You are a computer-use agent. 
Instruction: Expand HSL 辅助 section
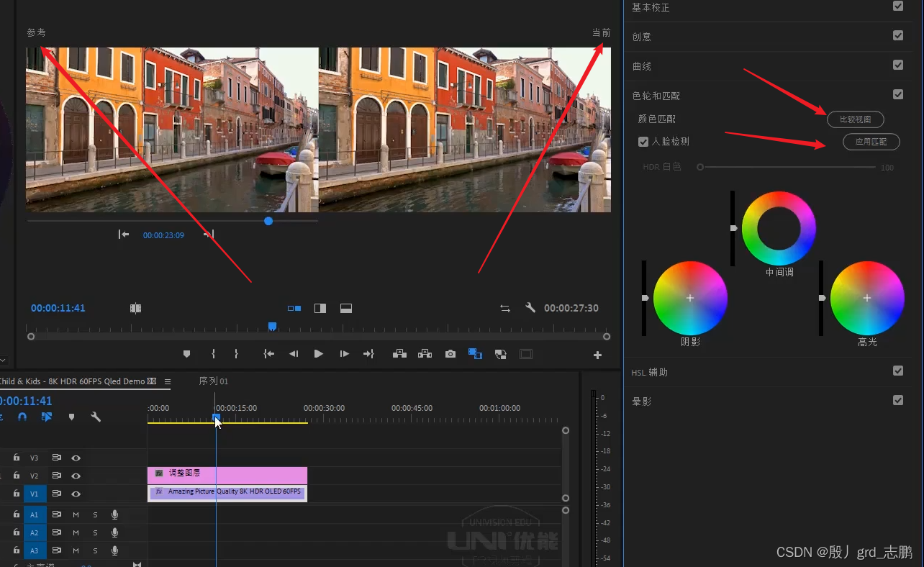pyautogui.click(x=650, y=372)
